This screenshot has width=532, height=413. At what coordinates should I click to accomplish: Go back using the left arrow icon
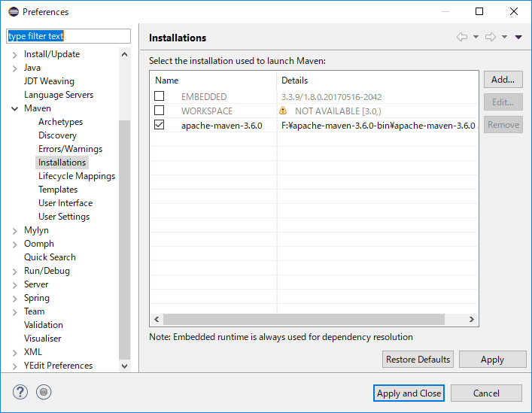[x=462, y=37]
